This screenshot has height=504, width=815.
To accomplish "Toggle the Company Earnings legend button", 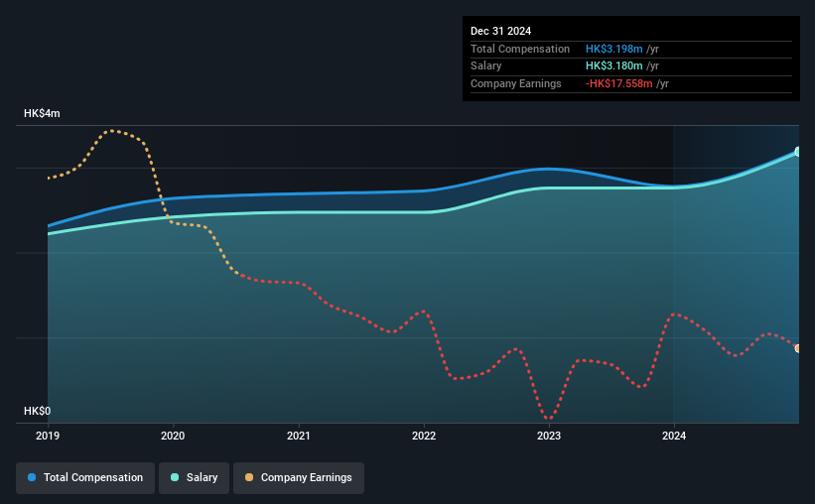I will click(x=299, y=478).
